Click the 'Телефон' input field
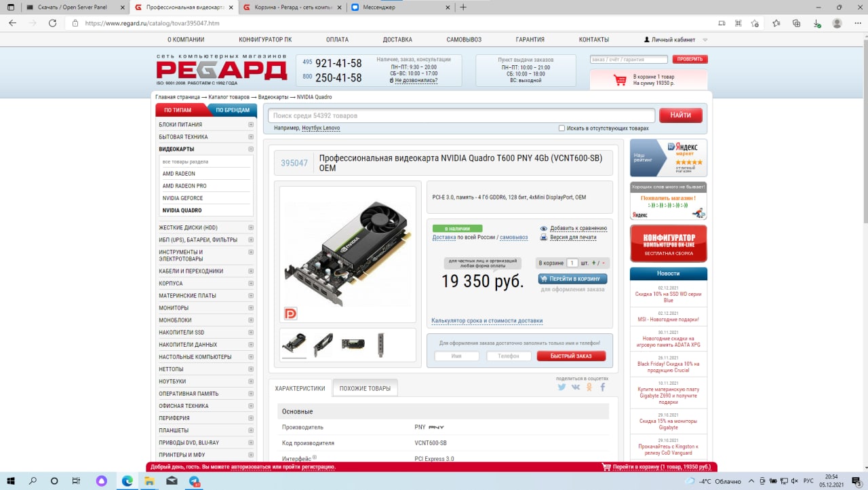 pyautogui.click(x=509, y=356)
